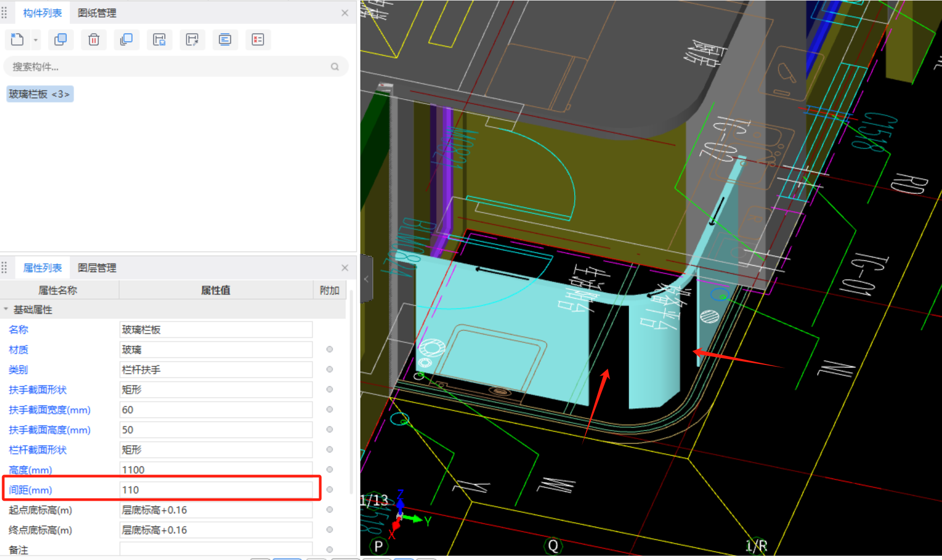Viewport: 942px width, 560px height.
Task: Toggle the 附加 circle for 栏杆截面形状
Action: (x=329, y=449)
